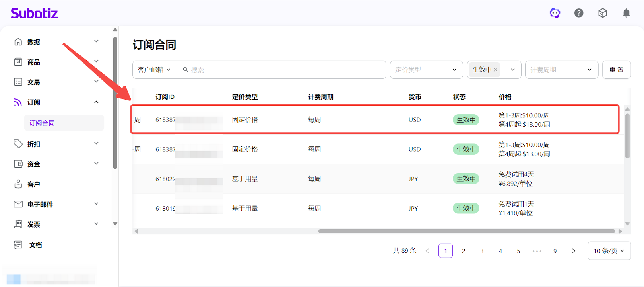Click the 客户 person icon in sidebar
644x287 pixels.
coord(18,184)
